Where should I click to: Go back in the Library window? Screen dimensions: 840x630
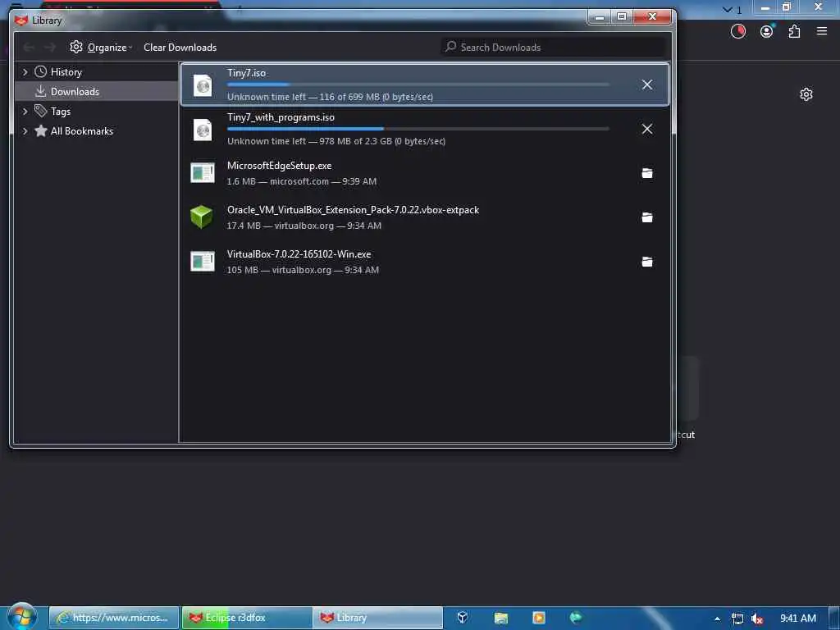[29, 48]
